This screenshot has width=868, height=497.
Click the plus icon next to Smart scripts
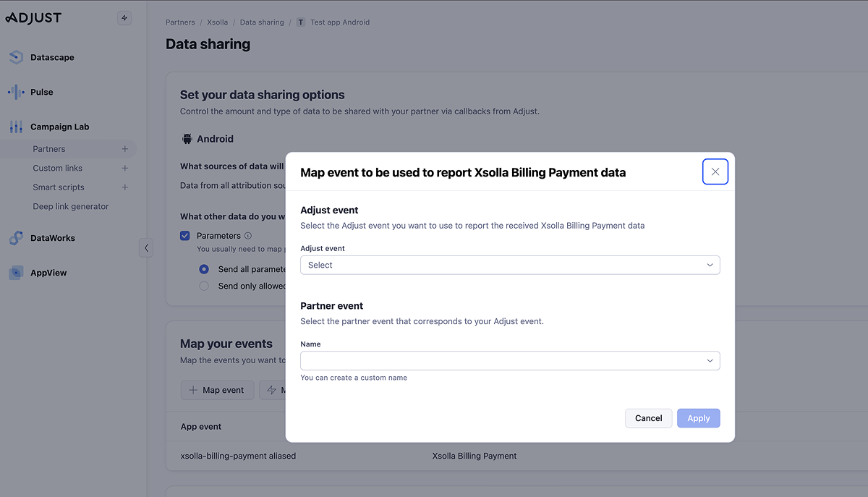click(124, 187)
